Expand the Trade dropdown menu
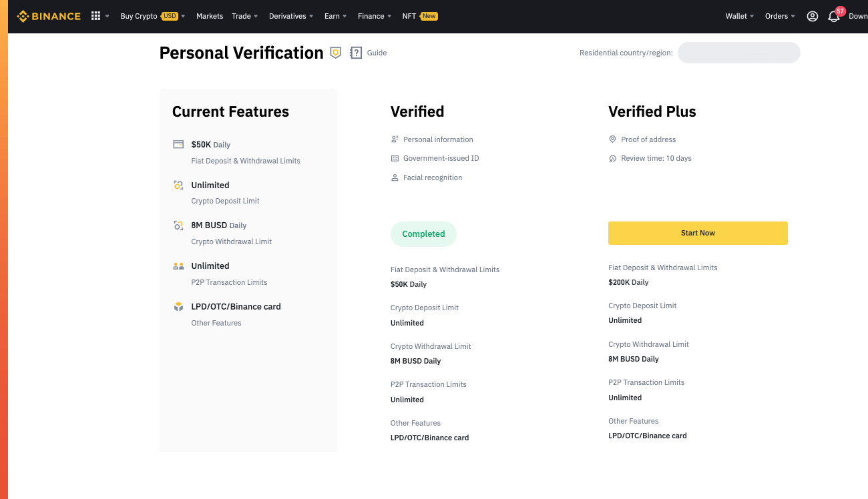Screen dimensions: 868x499 245,16
